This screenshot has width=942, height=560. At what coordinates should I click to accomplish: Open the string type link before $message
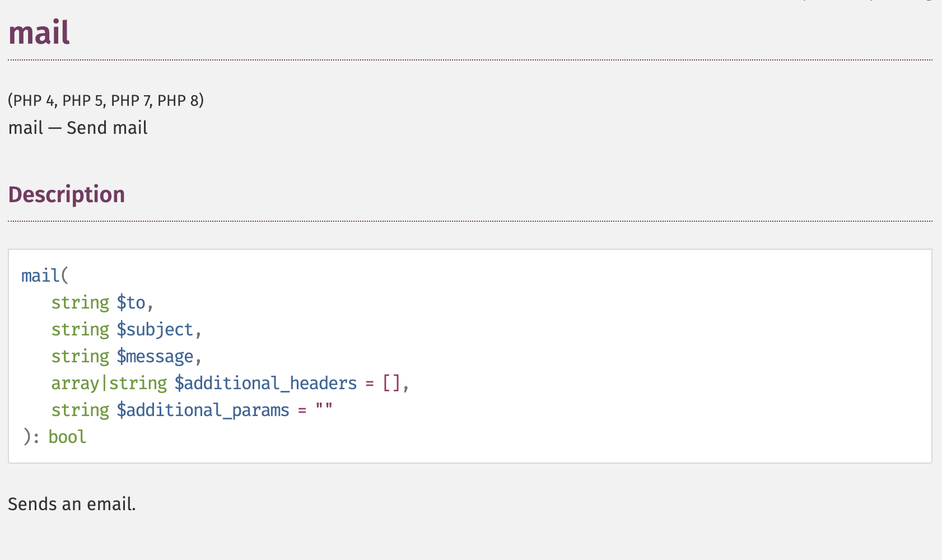[80, 356]
